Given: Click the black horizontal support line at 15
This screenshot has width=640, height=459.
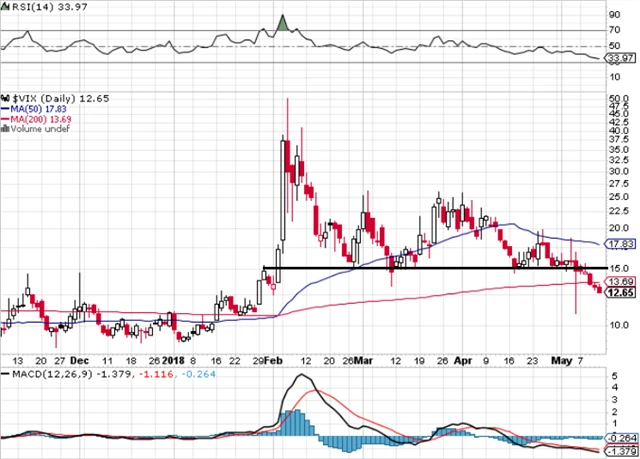Looking at the screenshot, I should pos(420,268).
